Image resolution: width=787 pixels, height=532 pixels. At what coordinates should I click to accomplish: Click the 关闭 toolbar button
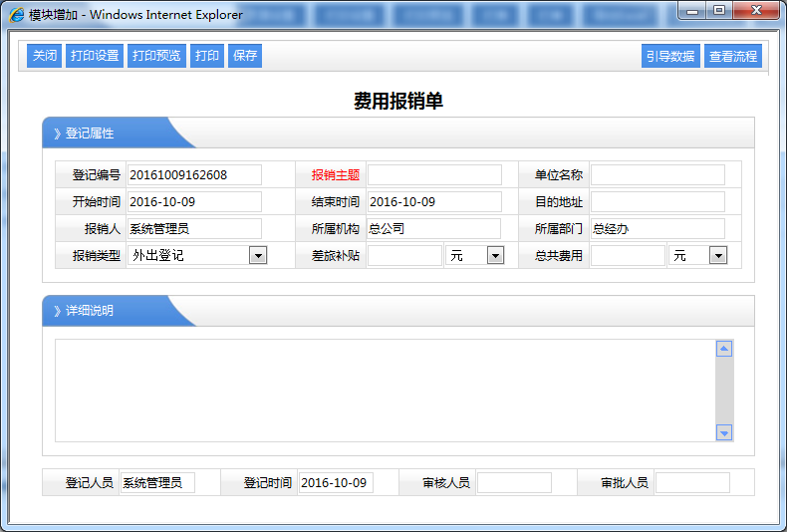point(45,56)
